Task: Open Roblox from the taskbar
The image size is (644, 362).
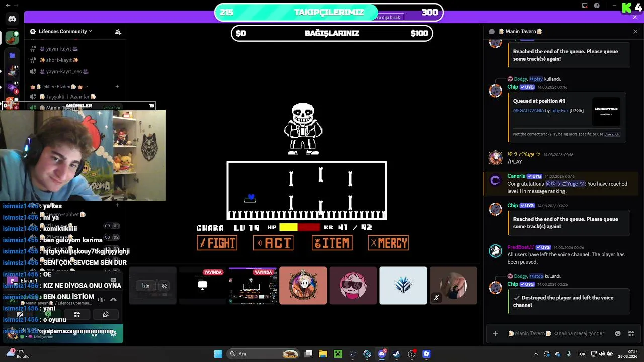Action: coord(426,354)
